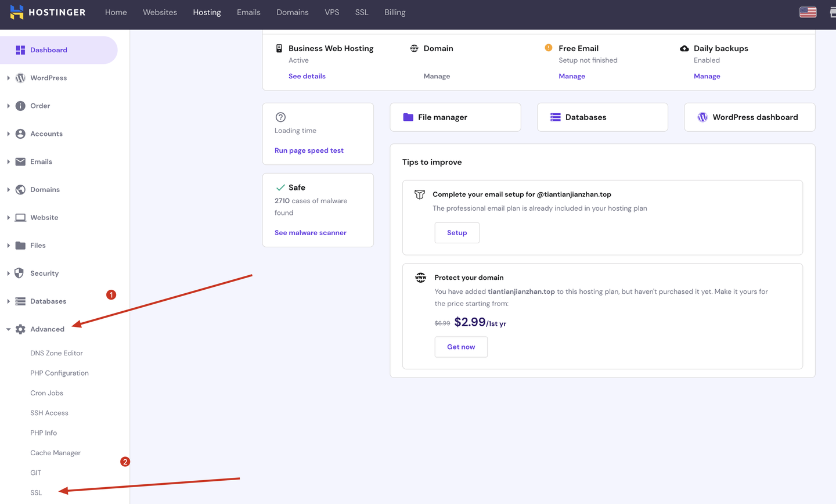Click the Security shield icon
836x504 pixels.
pos(19,273)
